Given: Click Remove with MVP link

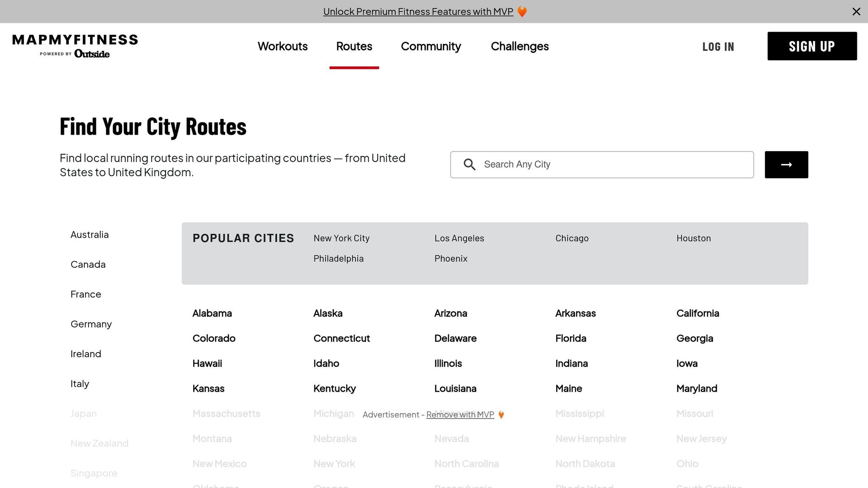Looking at the screenshot, I should coord(460,414).
